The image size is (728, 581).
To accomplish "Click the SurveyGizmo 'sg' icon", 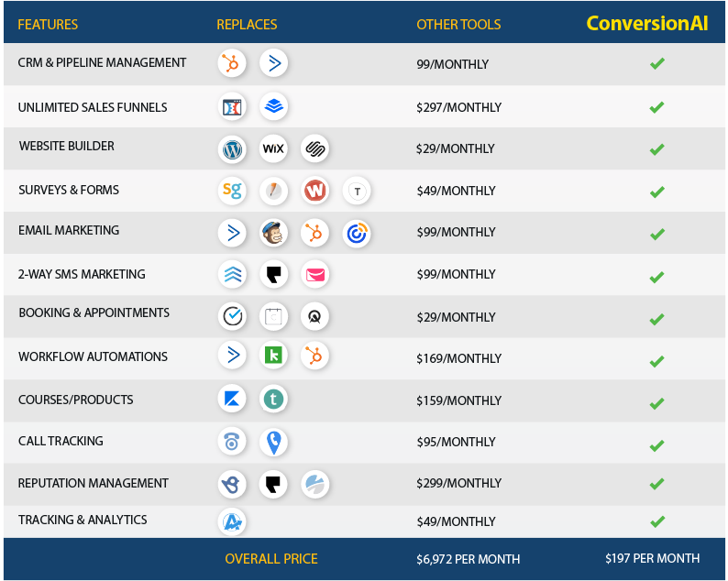I will (x=233, y=191).
